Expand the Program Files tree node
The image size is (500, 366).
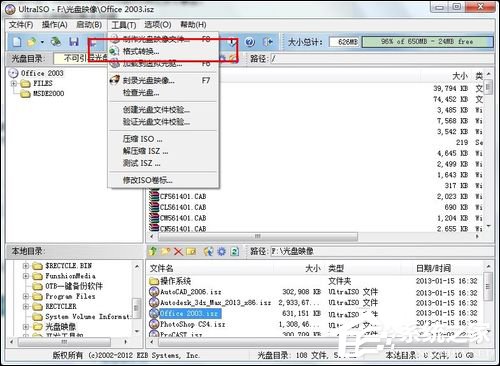[26, 296]
